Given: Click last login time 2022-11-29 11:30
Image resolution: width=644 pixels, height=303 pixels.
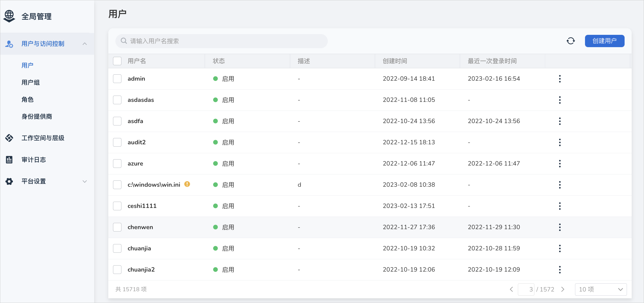Looking at the screenshot, I should coord(494,227).
